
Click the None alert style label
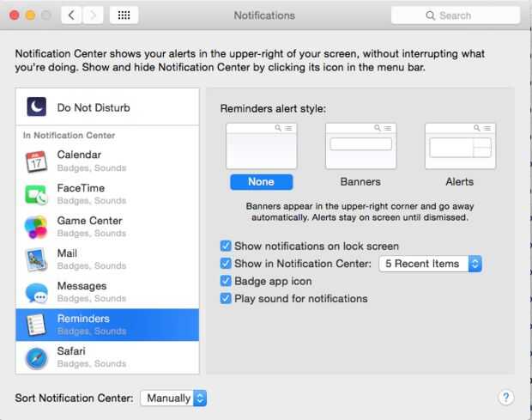click(261, 181)
